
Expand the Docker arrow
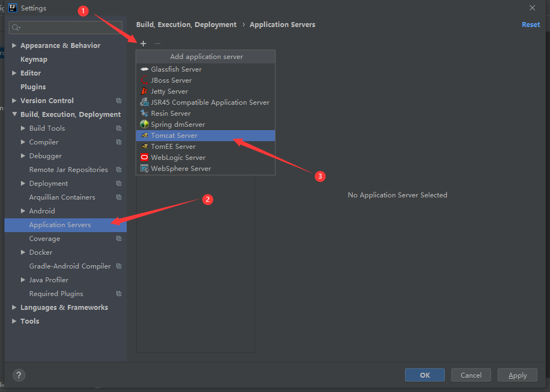(23, 252)
